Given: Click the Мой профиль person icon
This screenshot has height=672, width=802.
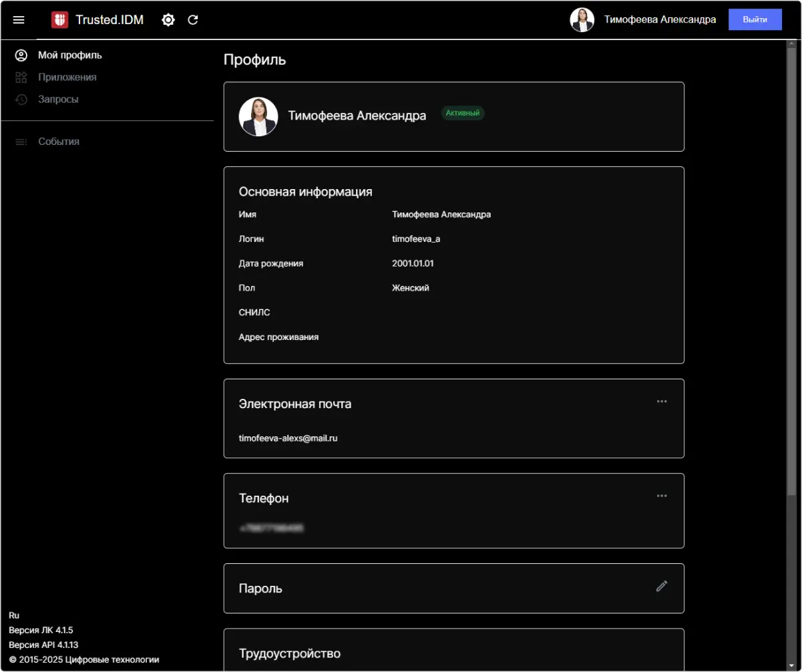Looking at the screenshot, I should [21, 55].
